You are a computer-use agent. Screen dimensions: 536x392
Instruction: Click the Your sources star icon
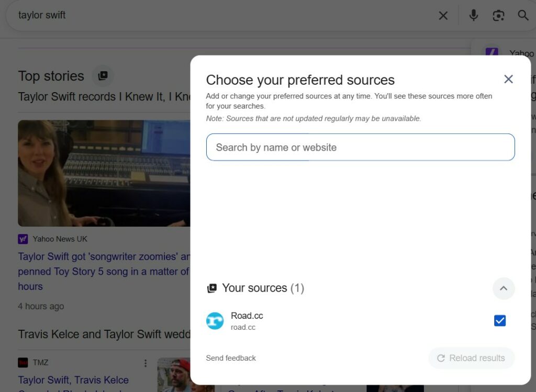(x=212, y=288)
